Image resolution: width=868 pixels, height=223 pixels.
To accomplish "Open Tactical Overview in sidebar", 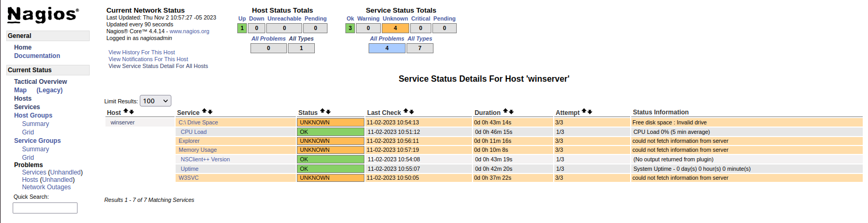I will pyautogui.click(x=41, y=82).
